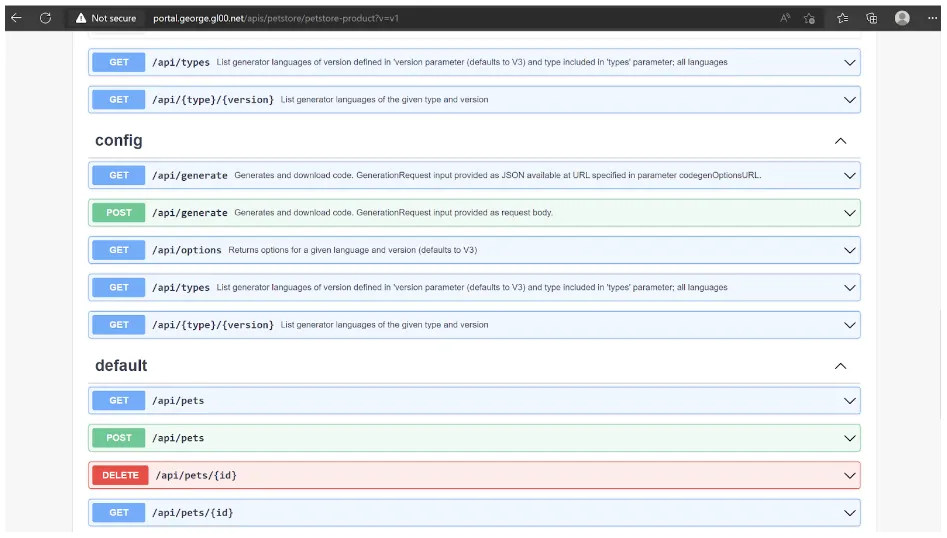947x538 pixels.
Task: Expand DELETE /api/pets/{id} row chevron
Action: coord(849,476)
